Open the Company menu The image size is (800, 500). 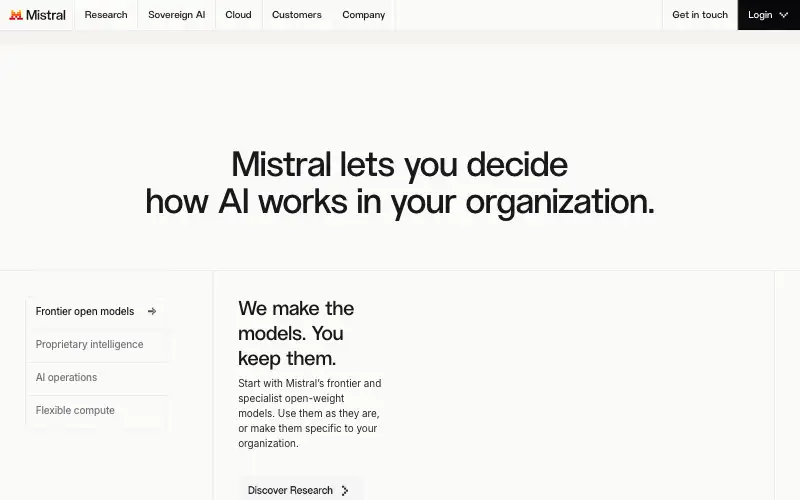(364, 15)
